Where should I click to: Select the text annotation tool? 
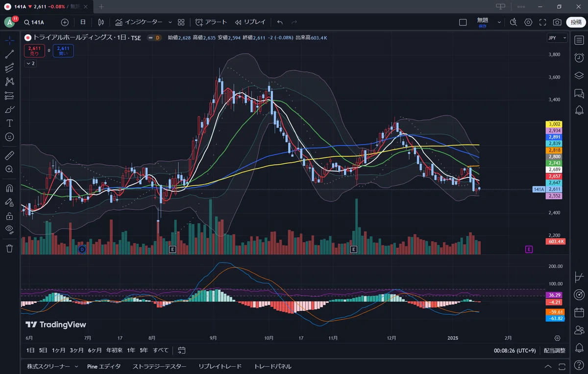[x=9, y=123]
